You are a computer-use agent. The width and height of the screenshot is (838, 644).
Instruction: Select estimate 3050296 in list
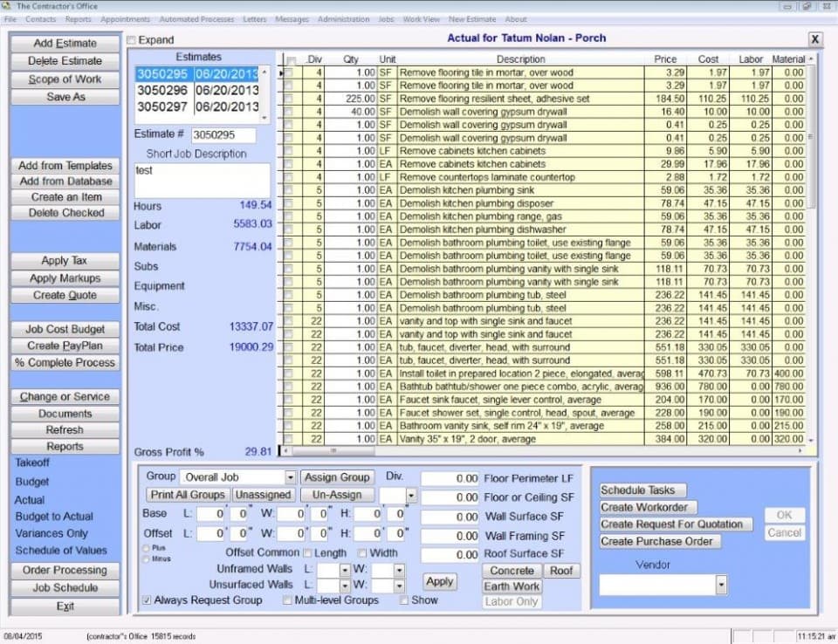click(x=198, y=91)
